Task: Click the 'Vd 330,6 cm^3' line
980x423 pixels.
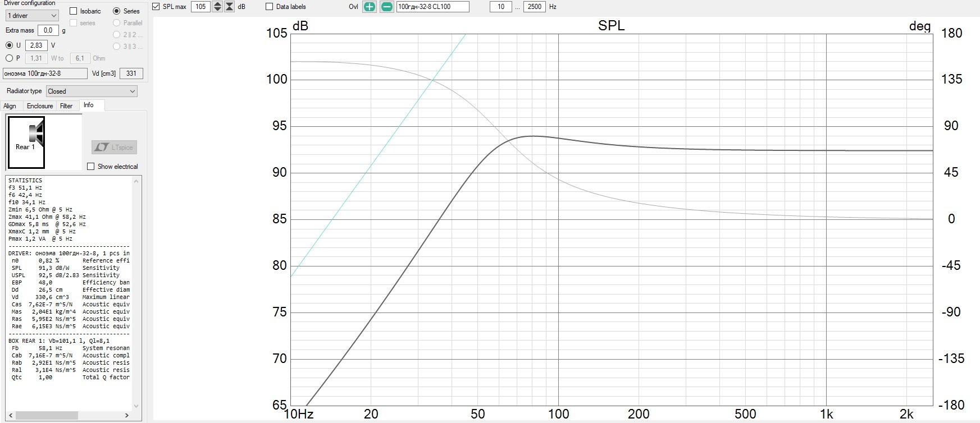Action: tap(71, 297)
